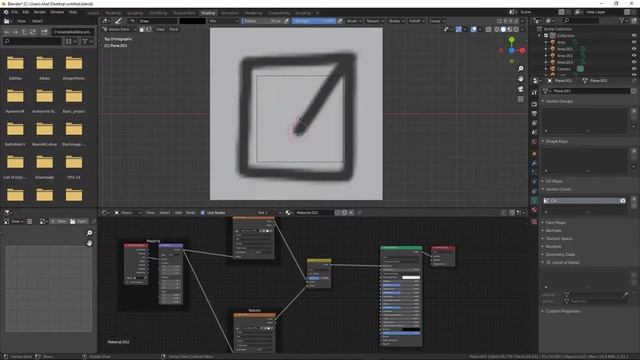Viewport: 640px width, 360px height.
Task: Expand the Area.002 outliner item
Action: [546, 56]
